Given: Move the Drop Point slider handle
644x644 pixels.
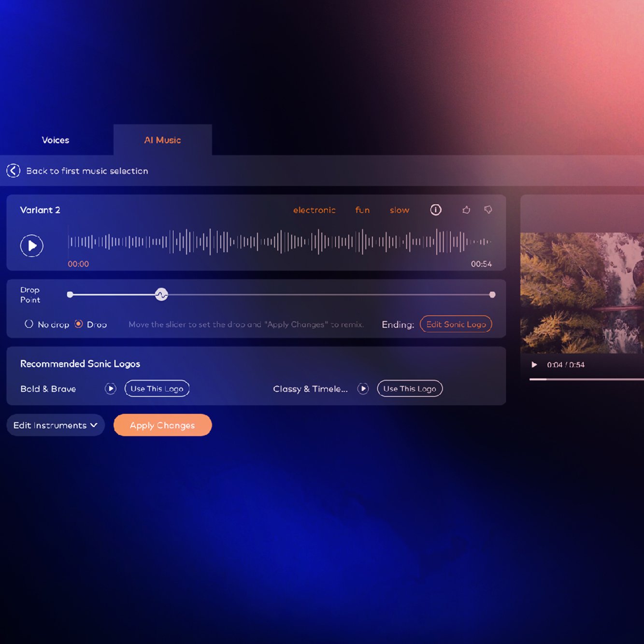Looking at the screenshot, I should 162,294.
